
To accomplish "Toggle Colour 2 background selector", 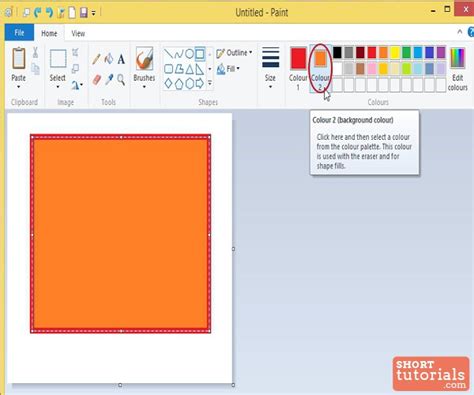I will [320, 69].
